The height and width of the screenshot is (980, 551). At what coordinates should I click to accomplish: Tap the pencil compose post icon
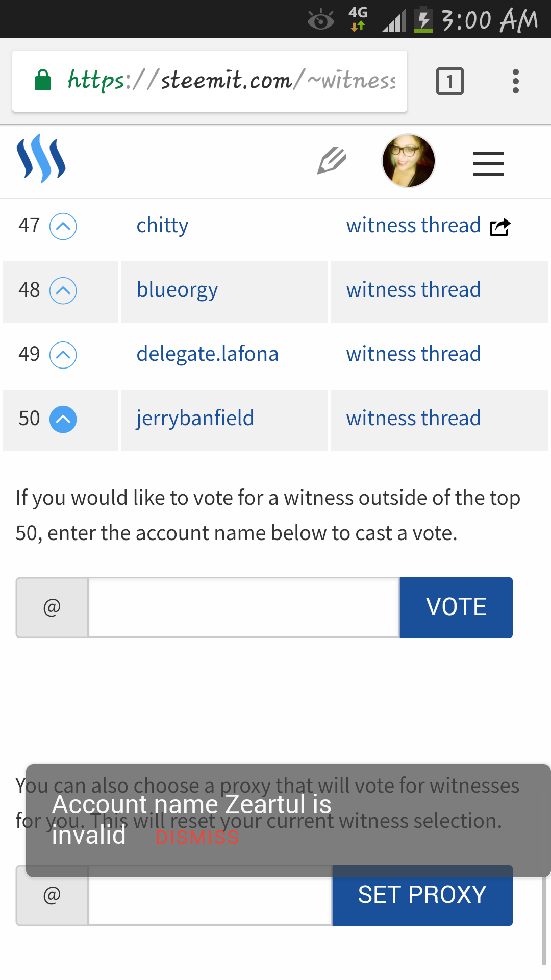[332, 161]
